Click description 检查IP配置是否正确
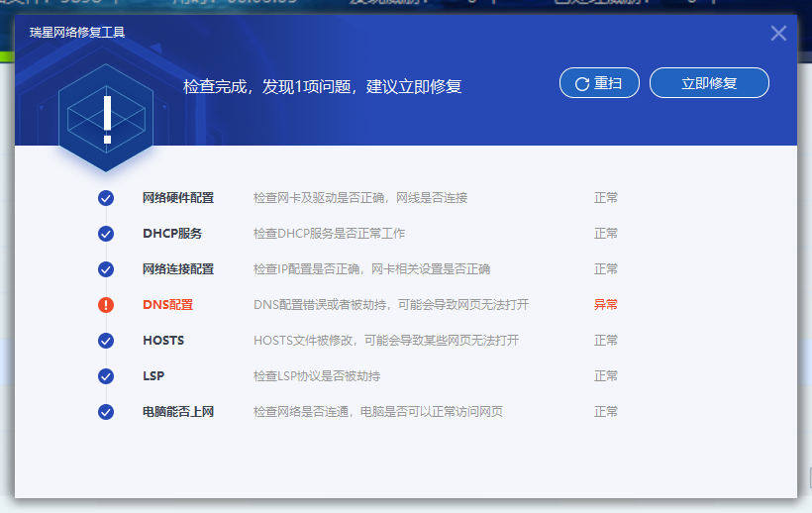The height and width of the screenshot is (513, 812). click(371, 269)
